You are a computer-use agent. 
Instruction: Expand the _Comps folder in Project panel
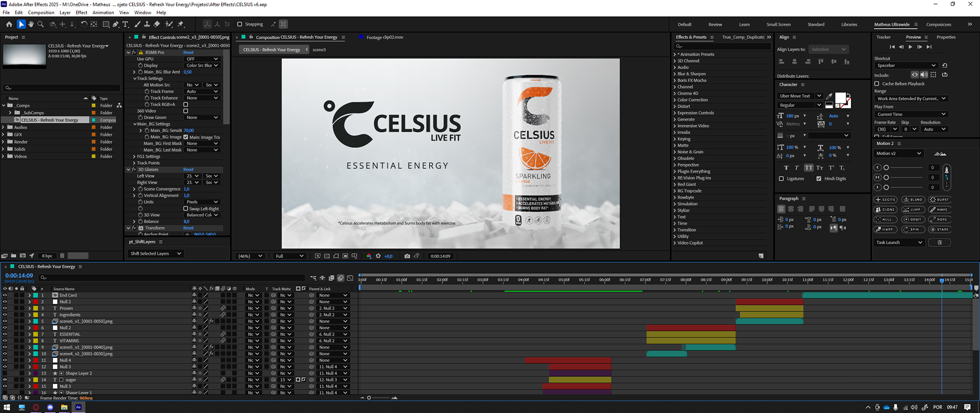click(x=4, y=106)
